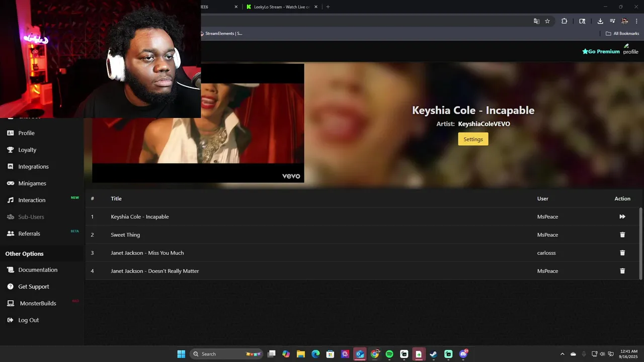
Task: Open Loyalty in the sidebar
Action: pyautogui.click(x=27, y=150)
